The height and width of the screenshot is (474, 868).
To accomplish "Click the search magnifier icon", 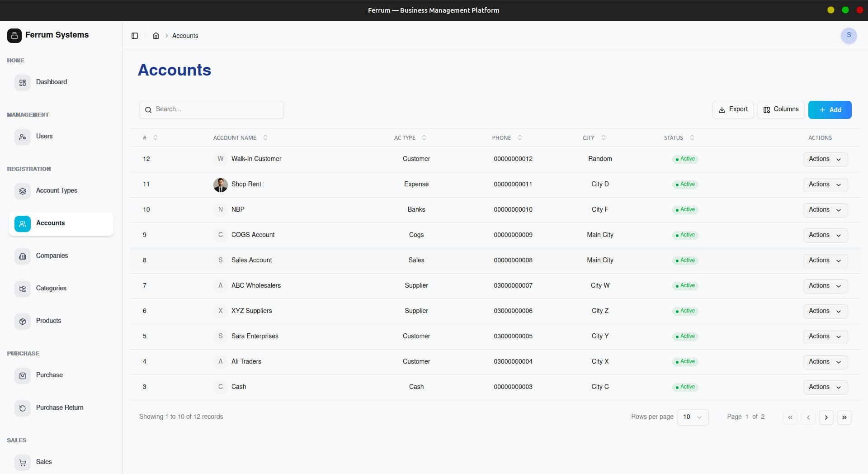I will coord(148,110).
